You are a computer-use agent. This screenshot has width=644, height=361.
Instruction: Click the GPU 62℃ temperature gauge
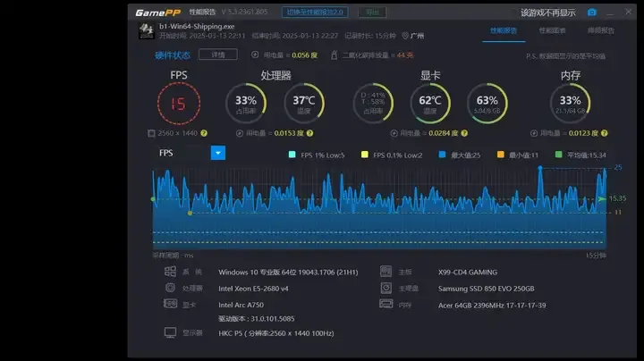[430, 104]
